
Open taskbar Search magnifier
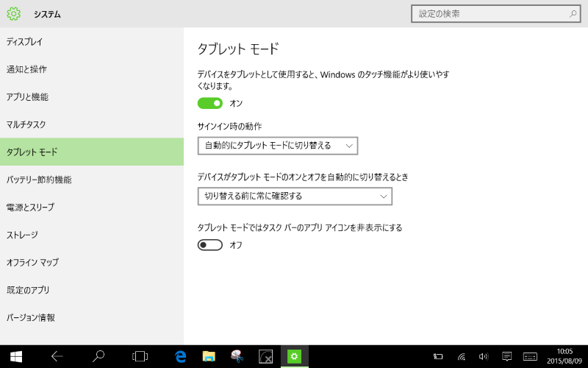tap(98, 356)
